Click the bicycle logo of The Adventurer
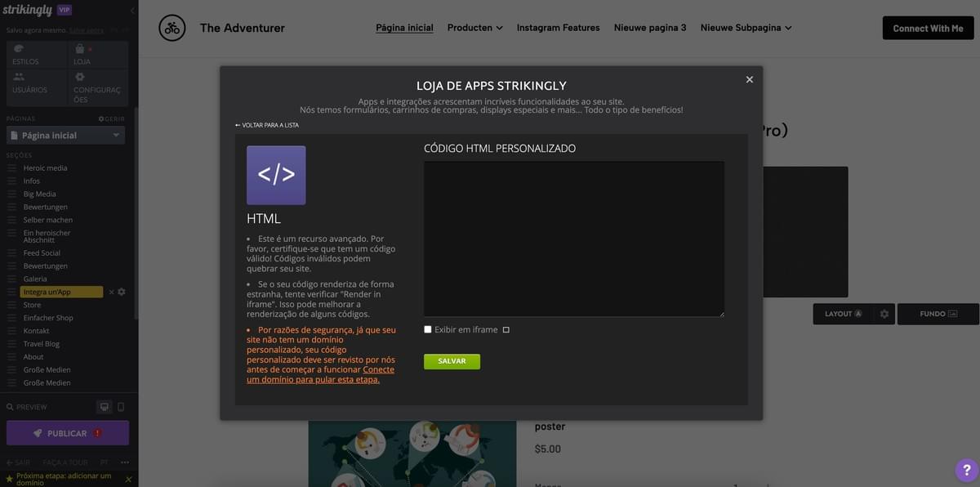Screen dimensions: 980x487 pos(171,28)
